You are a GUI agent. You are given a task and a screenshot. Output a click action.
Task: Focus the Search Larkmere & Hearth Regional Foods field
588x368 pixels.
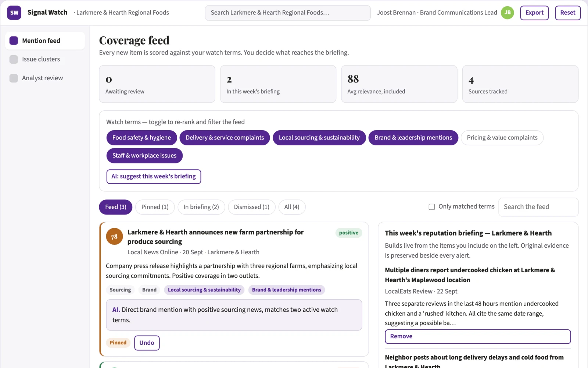(x=288, y=13)
